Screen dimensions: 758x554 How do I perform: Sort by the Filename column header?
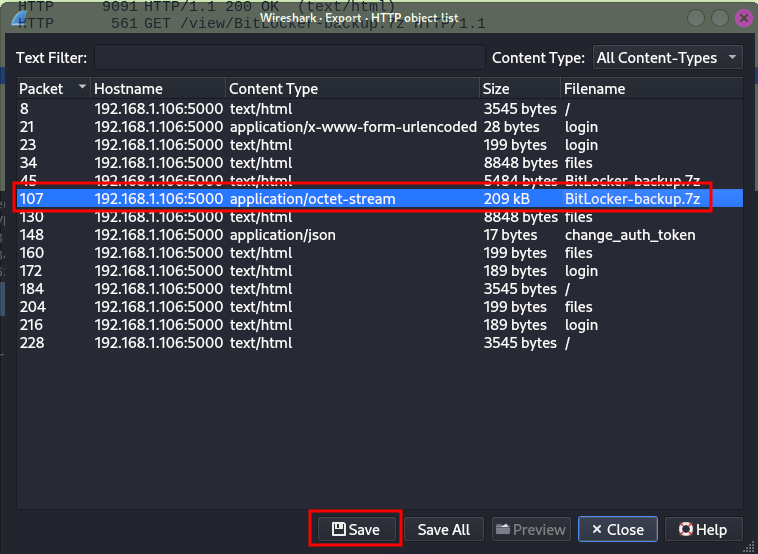click(652, 88)
